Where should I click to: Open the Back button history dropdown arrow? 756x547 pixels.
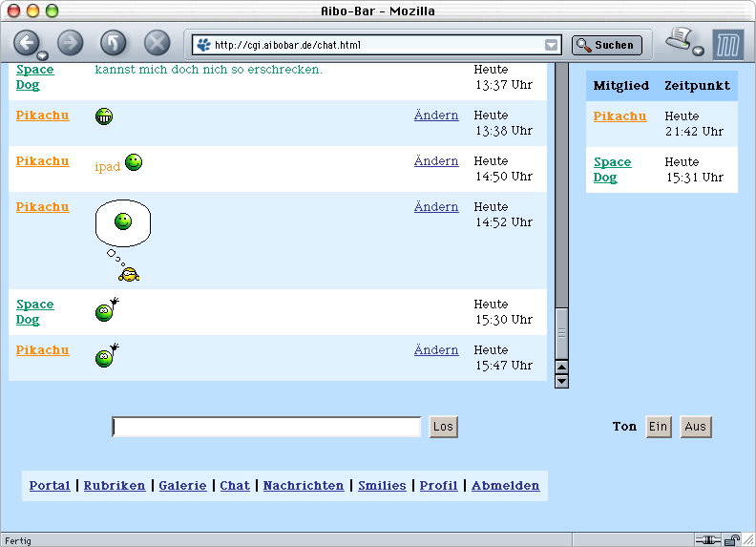[x=43, y=55]
